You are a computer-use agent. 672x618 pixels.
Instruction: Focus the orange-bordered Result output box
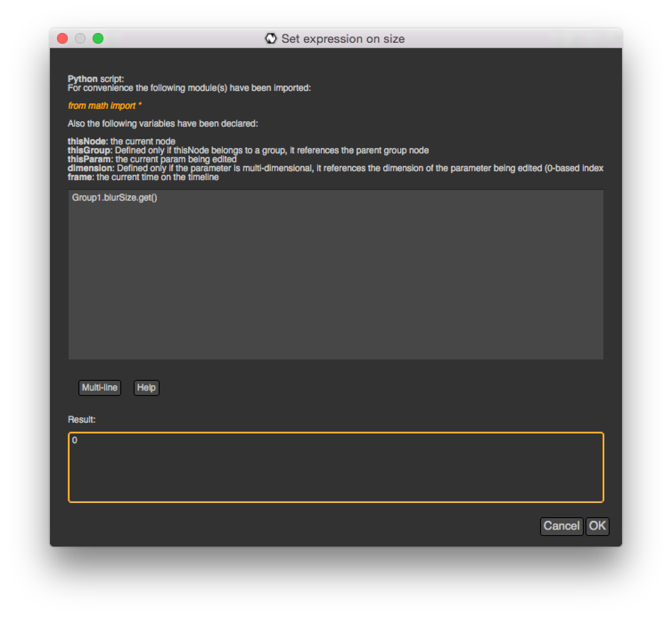pyautogui.click(x=336, y=473)
